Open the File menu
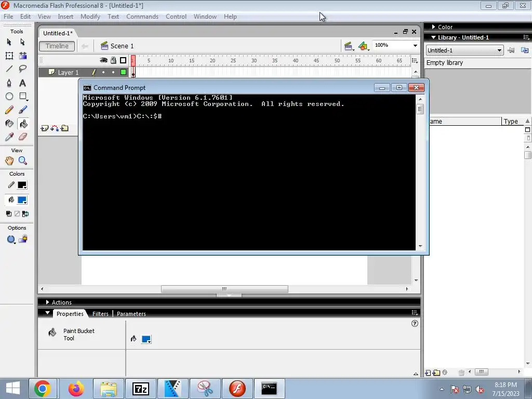This screenshot has height=399, width=532. pos(8,17)
